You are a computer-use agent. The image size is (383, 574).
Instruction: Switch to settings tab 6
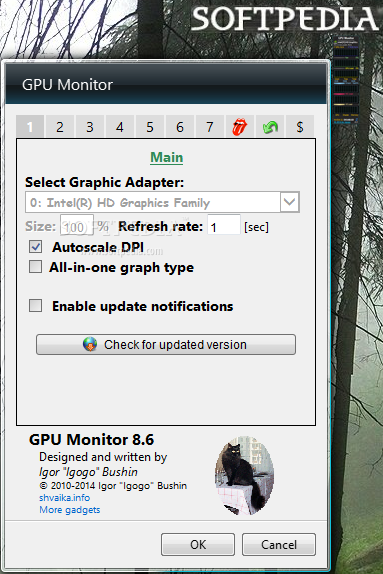pos(180,127)
